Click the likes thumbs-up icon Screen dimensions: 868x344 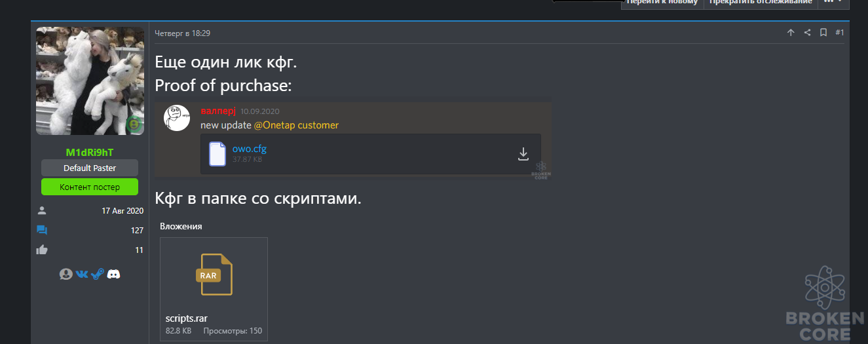[x=42, y=249]
